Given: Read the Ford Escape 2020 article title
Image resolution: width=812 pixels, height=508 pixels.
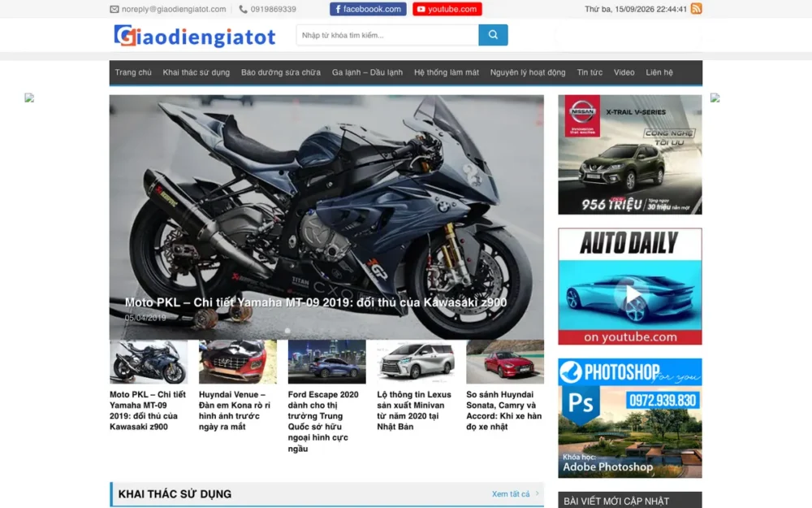Looking at the screenshot, I should [323, 421].
